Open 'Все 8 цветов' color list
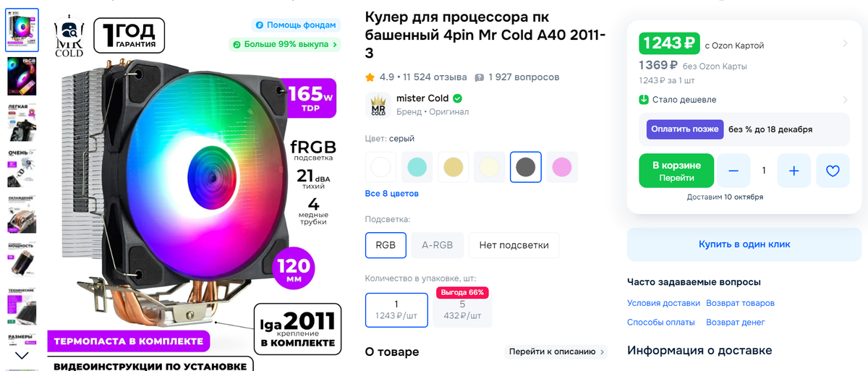This screenshot has width=868, height=371. pyautogui.click(x=392, y=194)
